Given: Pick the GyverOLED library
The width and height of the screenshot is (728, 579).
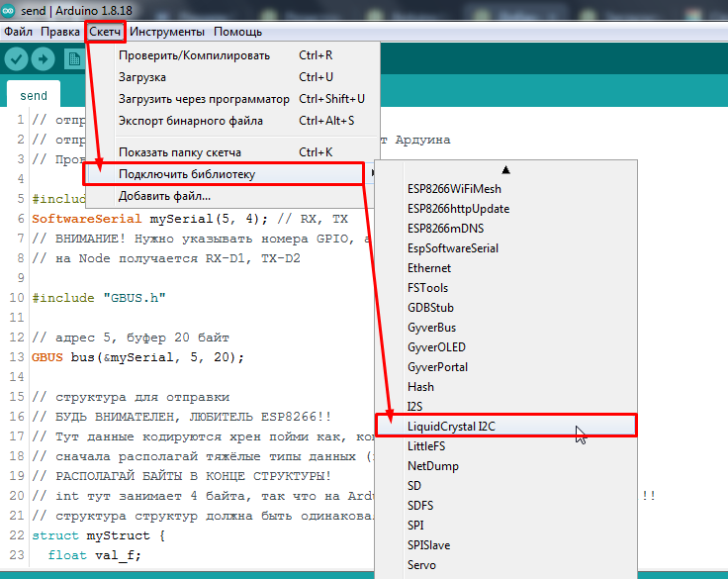Looking at the screenshot, I should coord(436,347).
